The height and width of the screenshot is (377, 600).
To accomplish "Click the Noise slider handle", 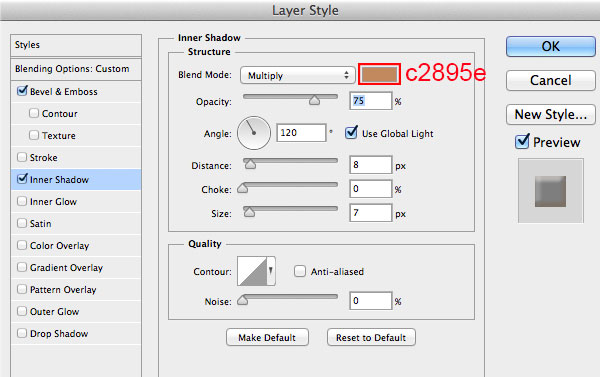I will pyautogui.click(x=243, y=300).
